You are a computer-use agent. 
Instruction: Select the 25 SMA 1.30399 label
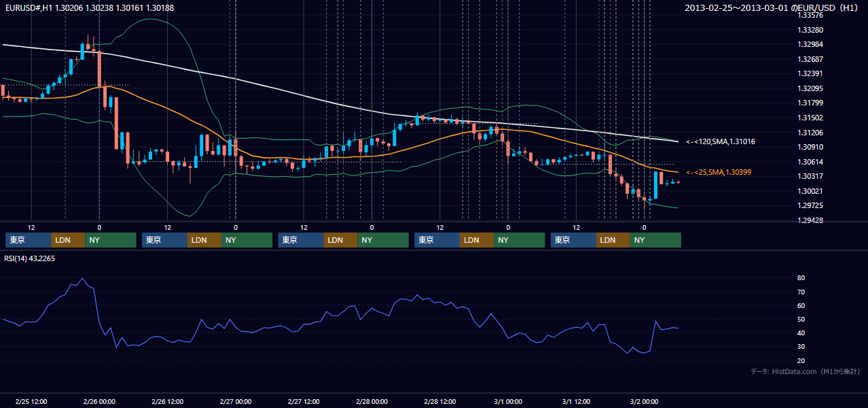pyautogui.click(x=719, y=172)
